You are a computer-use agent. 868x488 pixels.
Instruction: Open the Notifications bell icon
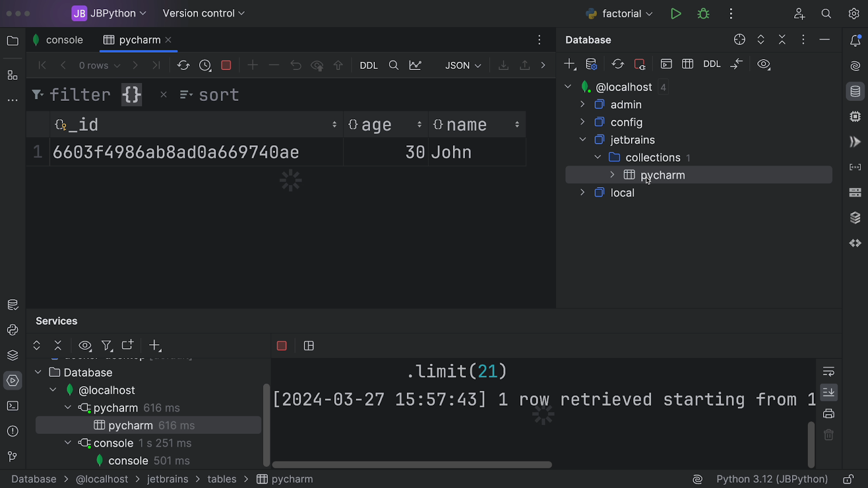(x=856, y=41)
